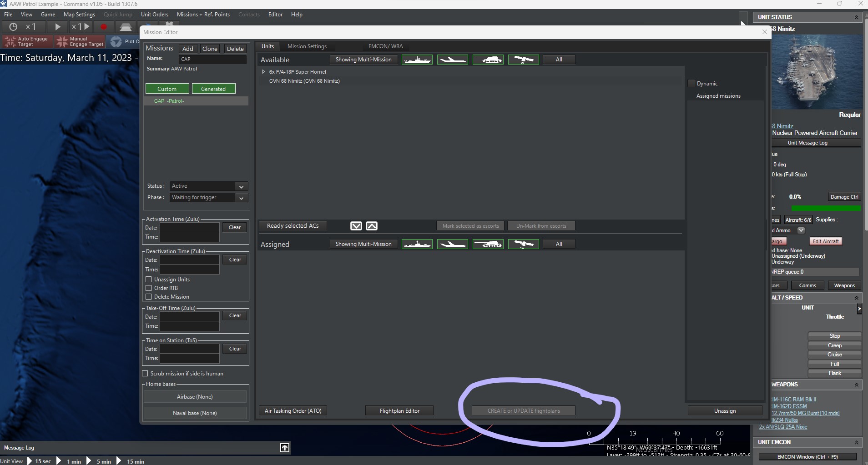
Task: Click the 5 min time step arrow
Action: 89,461
